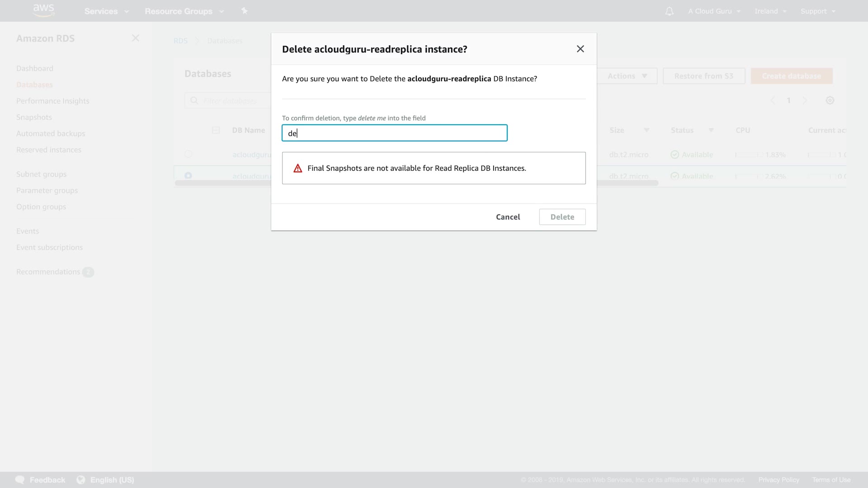Click the language globe icon
The height and width of the screenshot is (488, 868).
click(x=81, y=480)
